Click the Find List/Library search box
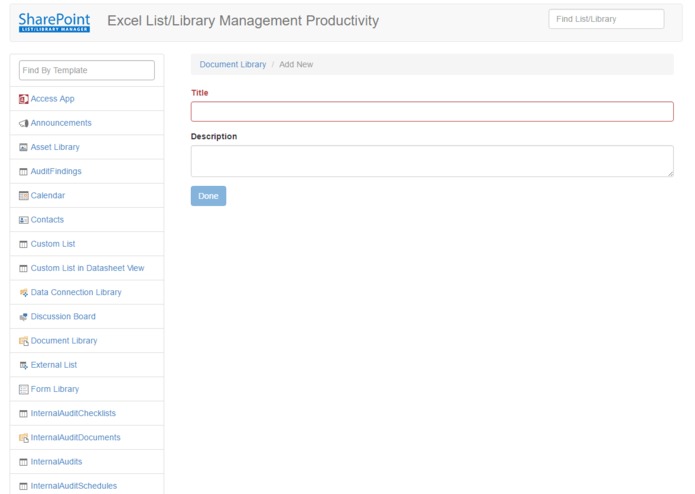Screen dimensions: 695x494 [606, 19]
